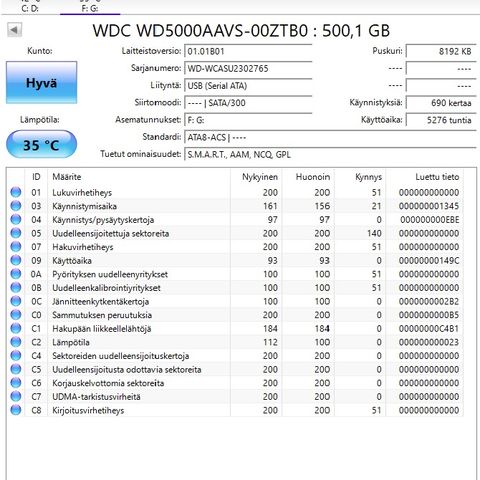Image resolution: width=480 pixels, height=480 pixels.
Task: Click the status orb beside Käynnistymisaika row
Action: pyautogui.click(x=16, y=206)
